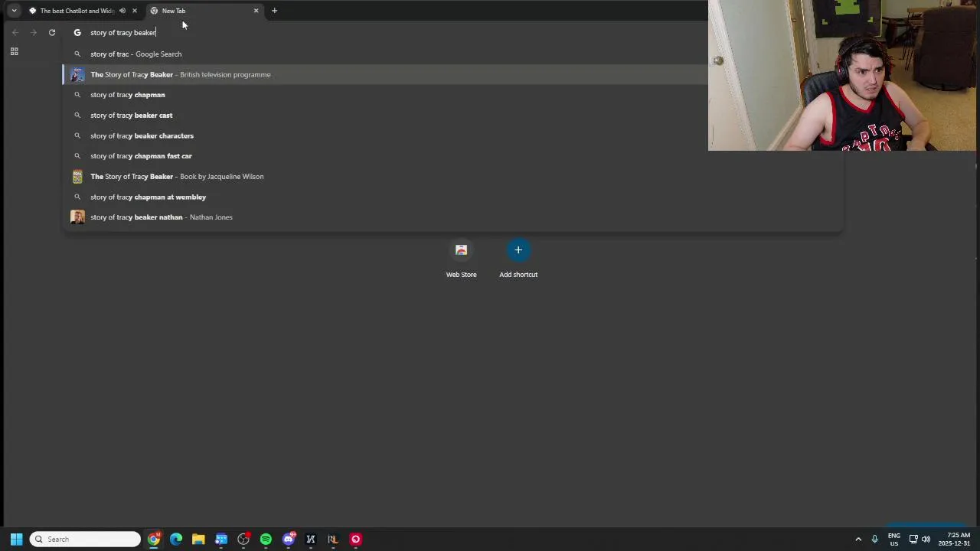Screen dimensions: 980x551
Task: Select 'story of tracy beaker cast' suggestion
Action: point(452,115)
